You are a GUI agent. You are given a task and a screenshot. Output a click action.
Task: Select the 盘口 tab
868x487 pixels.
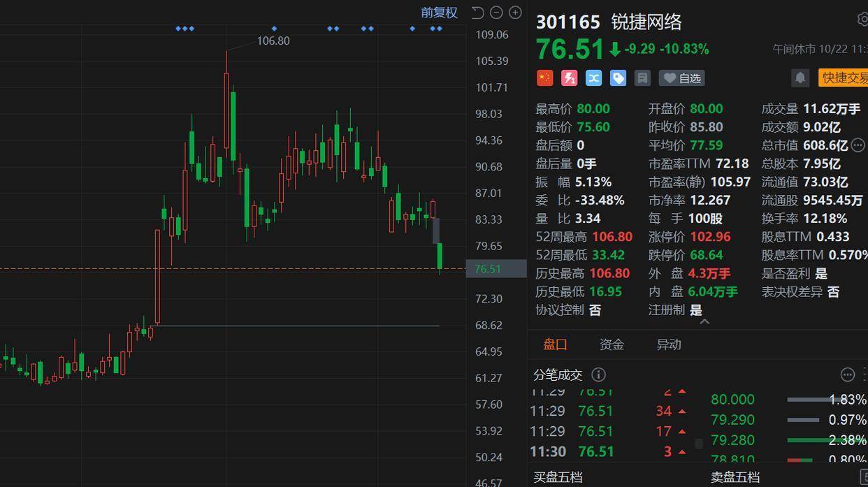(556, 344)
